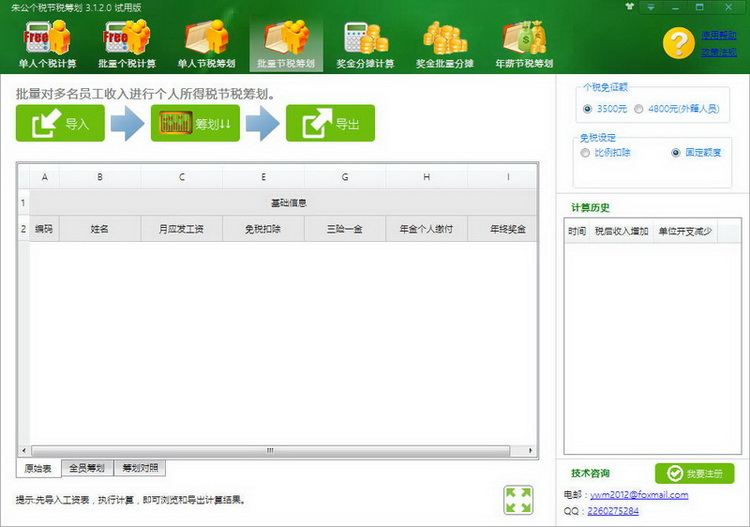This screenshot has width=750, height=527.
Task: Click the horizontal scrollbar thumb under the table
Action: pyautogui.click(x=271, y=450)
